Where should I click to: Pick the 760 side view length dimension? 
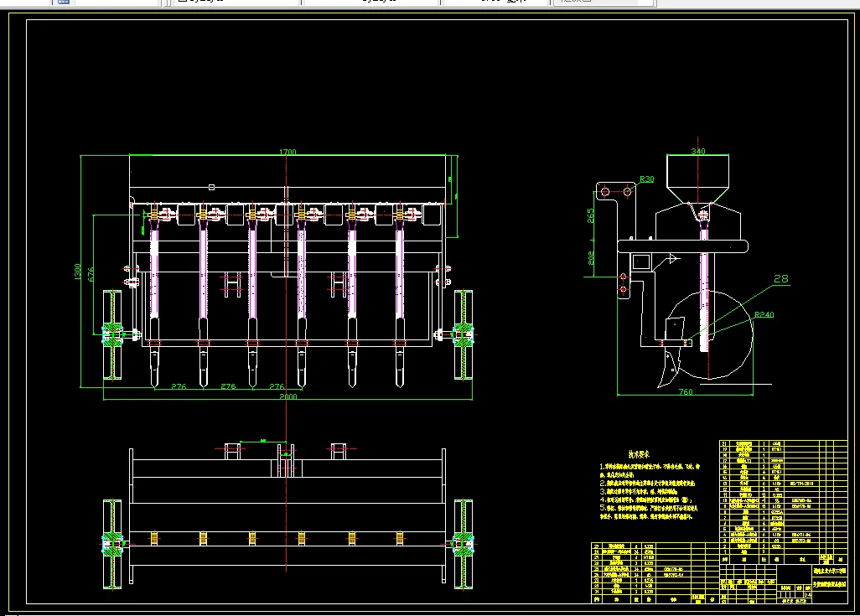[x=686, y=391]
